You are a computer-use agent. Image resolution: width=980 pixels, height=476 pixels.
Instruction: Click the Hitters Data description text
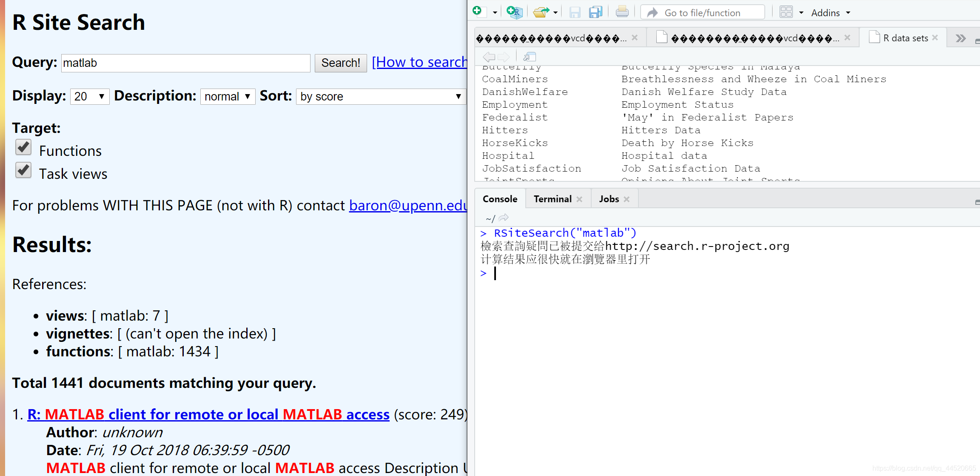[x=661, y=130]
